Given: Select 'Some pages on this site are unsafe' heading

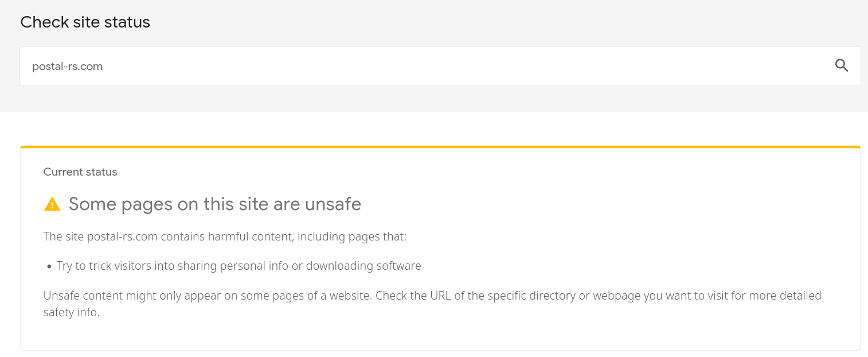Looking at the screenshot, I should coord(215,204).
